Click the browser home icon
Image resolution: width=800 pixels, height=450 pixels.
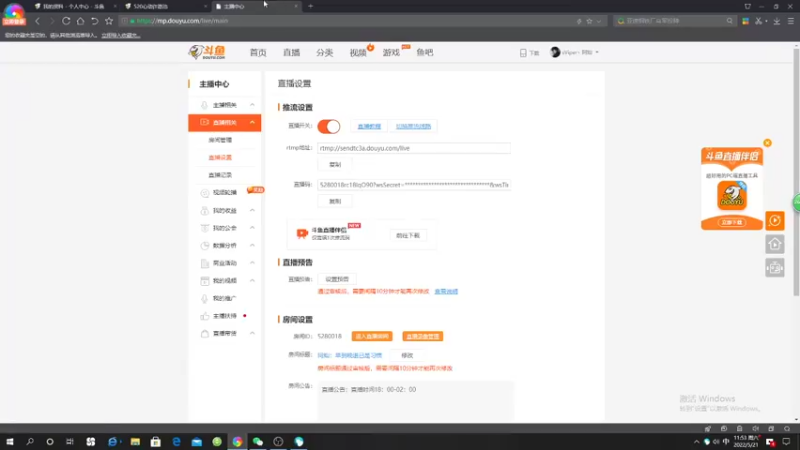(x=80, y=21)
